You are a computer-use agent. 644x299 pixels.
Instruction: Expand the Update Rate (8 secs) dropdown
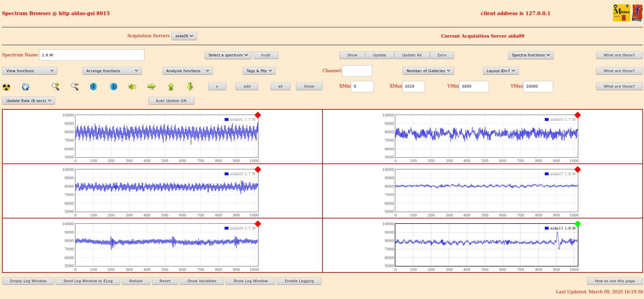[x=29, y=101]
